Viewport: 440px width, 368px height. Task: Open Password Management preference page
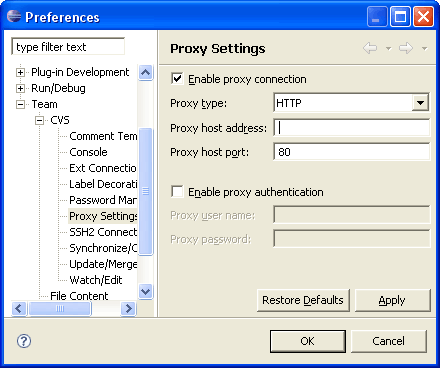pyautogui.click(x=103, y=200)
